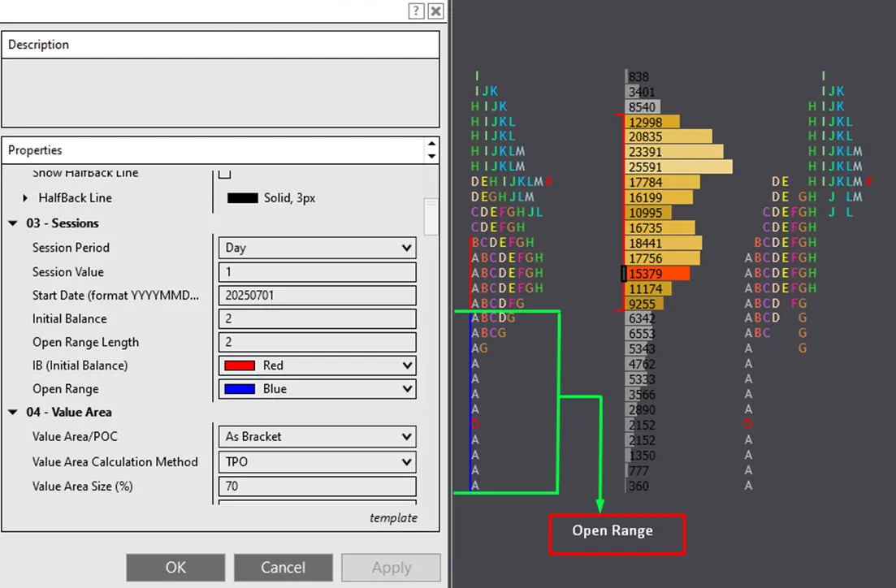Close the properties dialog window
The width and height of the screenshot is (896, 588).
click(x=436, y=11)
